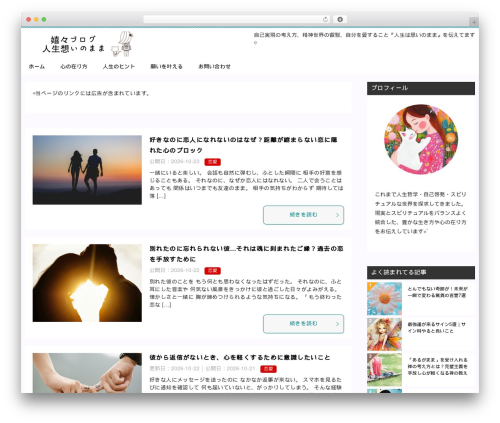Click the advertising disclosure notice text
Image resolution: width=500 pixels, height=423 pixels.
coord(91,93)
